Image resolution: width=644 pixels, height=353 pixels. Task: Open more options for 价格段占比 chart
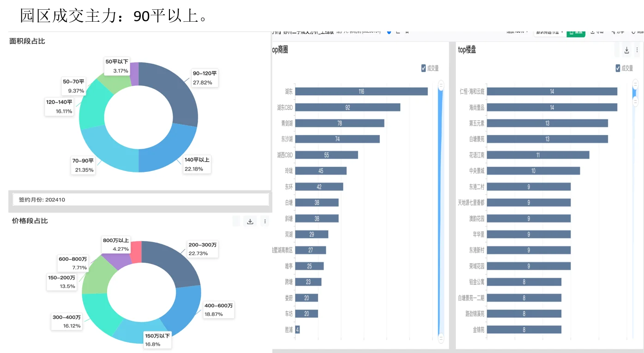pos(265,221)
